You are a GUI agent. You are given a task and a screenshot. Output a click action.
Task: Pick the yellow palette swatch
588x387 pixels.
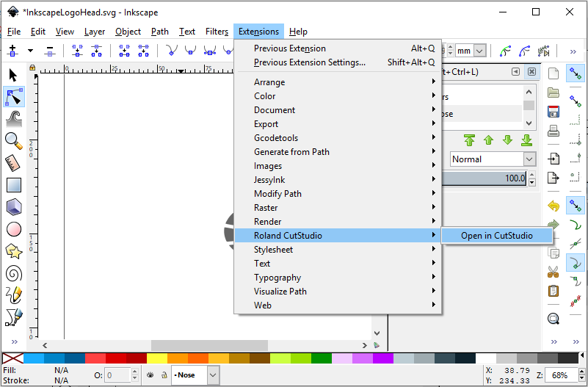pyautogui.click(x=157, y=358)
